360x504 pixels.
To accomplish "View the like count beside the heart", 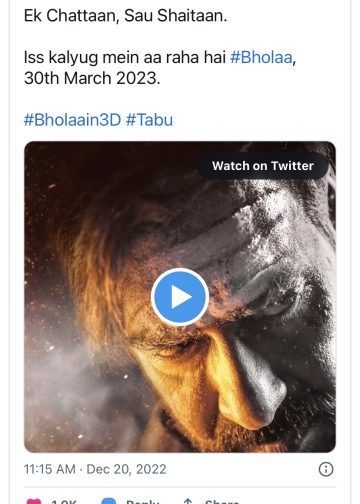I will point(64,501).
